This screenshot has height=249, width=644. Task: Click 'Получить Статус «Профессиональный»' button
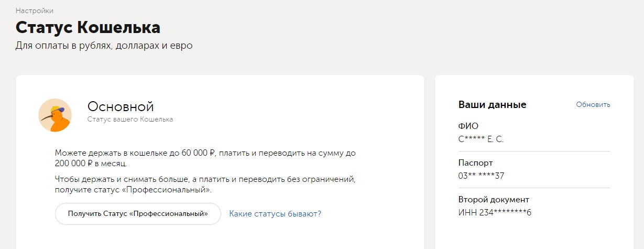pyautogui.click(x=138, y=214)
